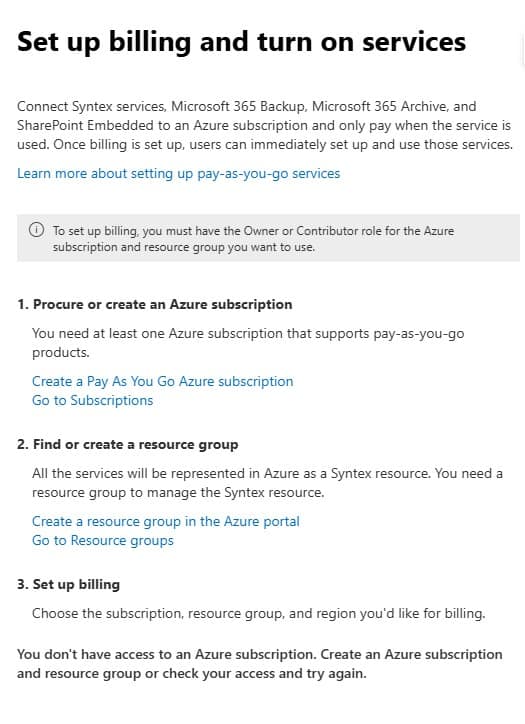
Task: Open Create a Pay As You Go Azure subscription
Action: 163,381
